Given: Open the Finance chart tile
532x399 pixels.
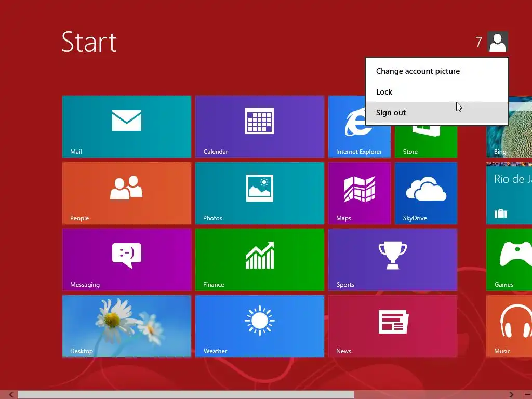Looking at the screenshot, I should click(x=260, y=260).
